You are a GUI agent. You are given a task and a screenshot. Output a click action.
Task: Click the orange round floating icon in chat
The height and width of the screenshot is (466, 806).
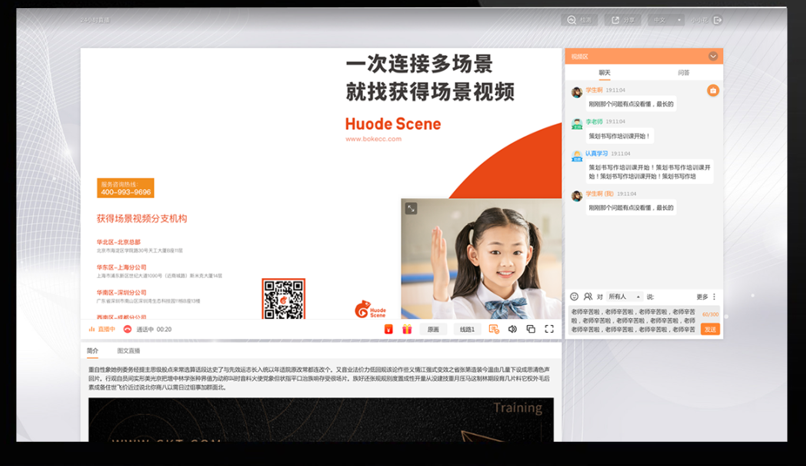[712, 90]
